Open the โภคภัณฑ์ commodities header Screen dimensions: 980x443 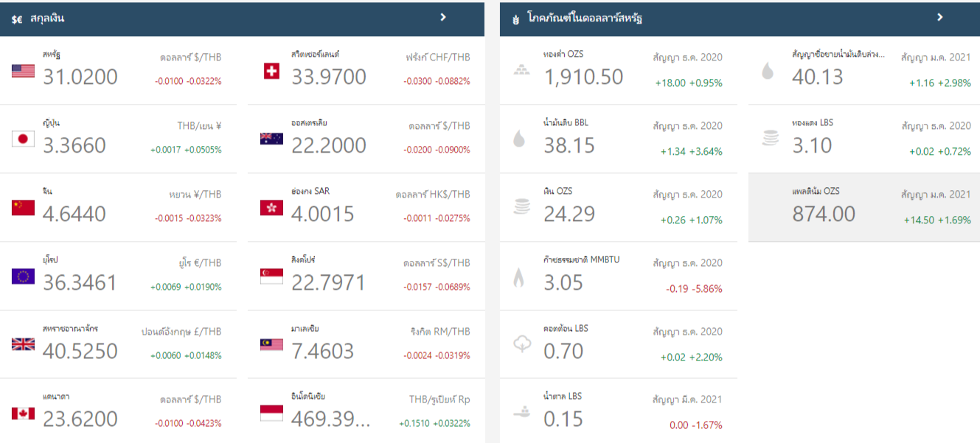pyautogui.click(x=584, y=18)
